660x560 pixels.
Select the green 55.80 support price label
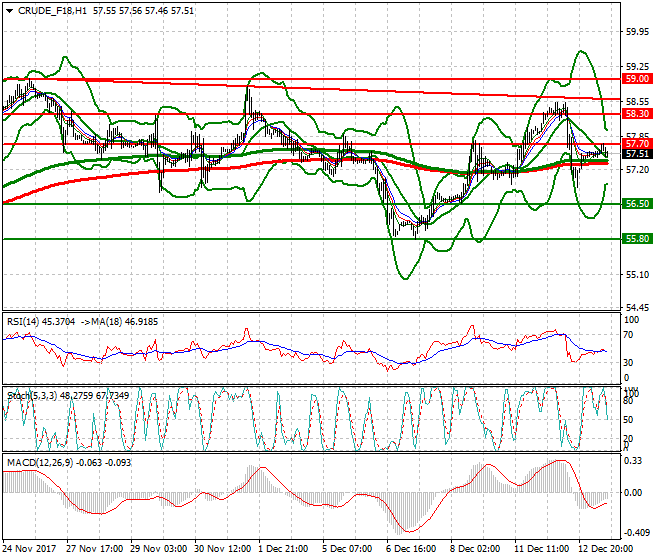637,239
